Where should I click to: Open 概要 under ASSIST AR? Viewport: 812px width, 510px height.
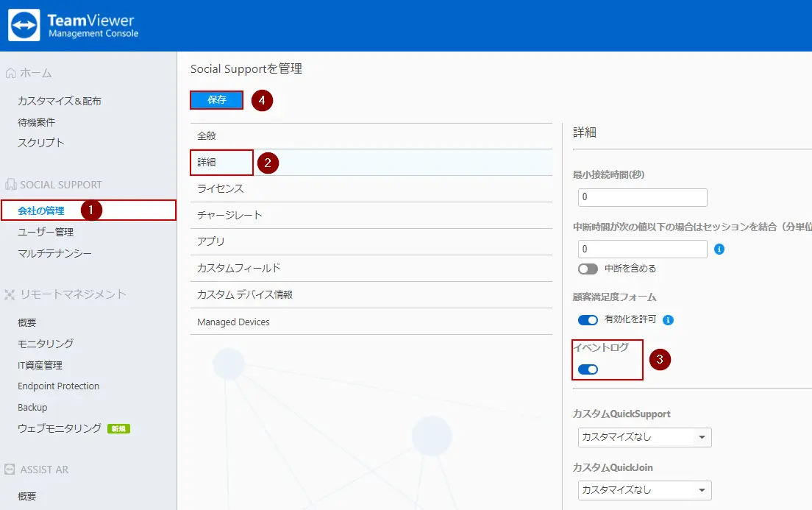27,497
